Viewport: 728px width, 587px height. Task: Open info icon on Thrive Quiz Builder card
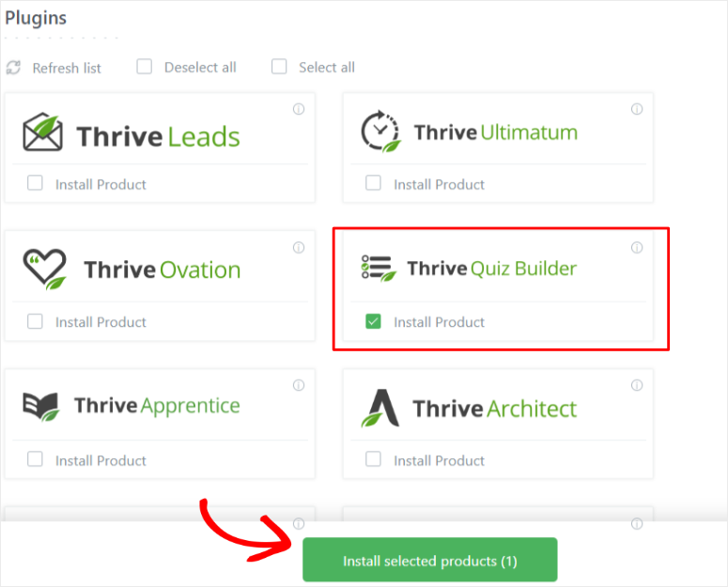637,247
